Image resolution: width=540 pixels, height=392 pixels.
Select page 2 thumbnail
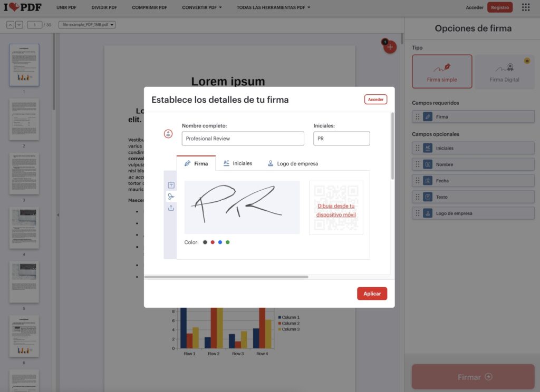[x=24, y=120]
